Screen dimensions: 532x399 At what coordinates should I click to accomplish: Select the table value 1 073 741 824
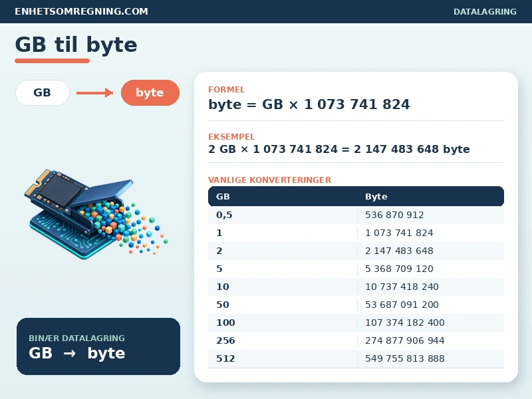pyautogui.click(x=399, y=233)
